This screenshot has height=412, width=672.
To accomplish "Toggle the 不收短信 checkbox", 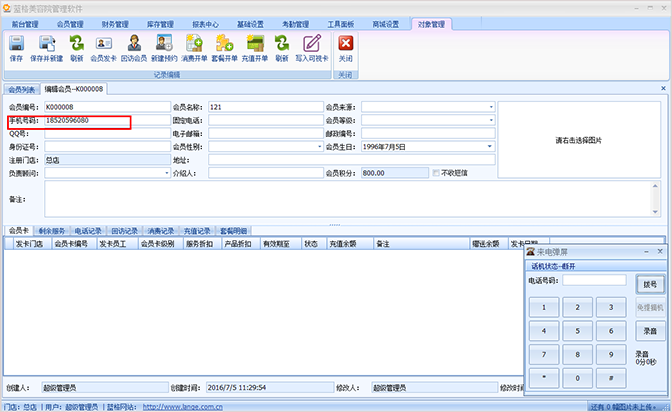I will click(x=434, y=172).
